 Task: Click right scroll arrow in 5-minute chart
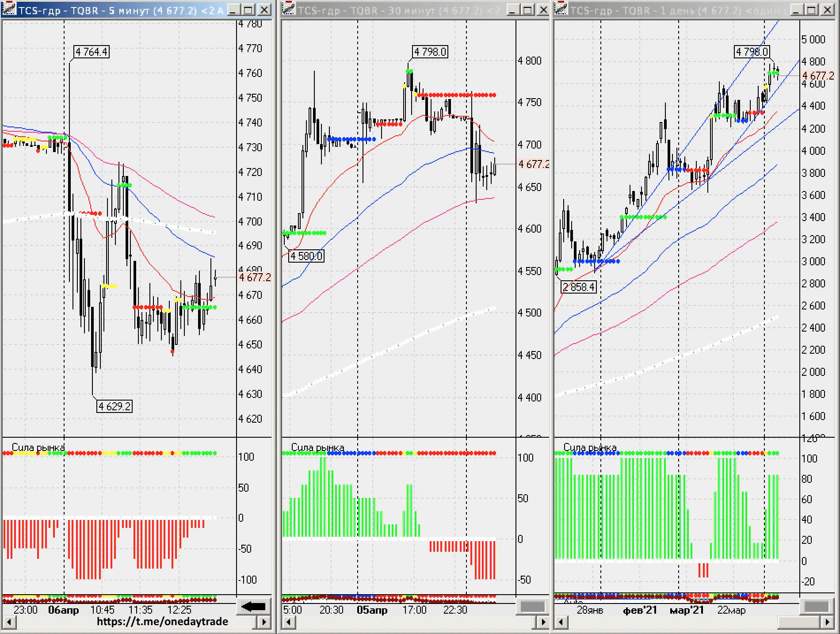click(x=264, y=623)
